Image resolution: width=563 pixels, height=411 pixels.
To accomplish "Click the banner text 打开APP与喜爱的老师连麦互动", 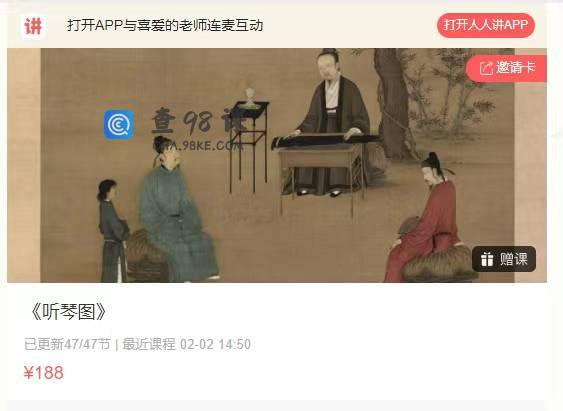I will [165, 25].
